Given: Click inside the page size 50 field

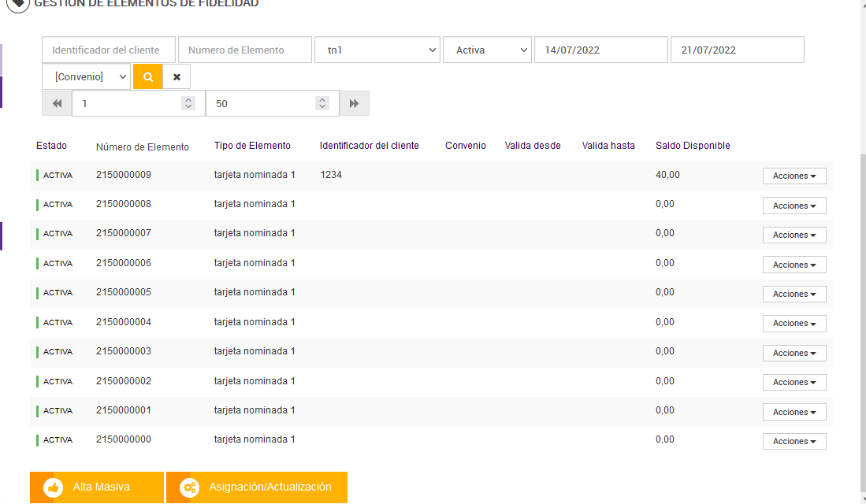Looking at the screenshot, I should click(x=273, y=103).
